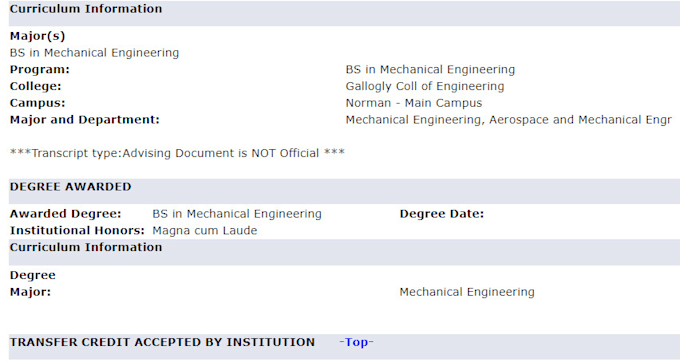Screen dimensions: 680x362
Task: Click the Degree label below Curriculum Information
Action: click(x=33, y=275)
